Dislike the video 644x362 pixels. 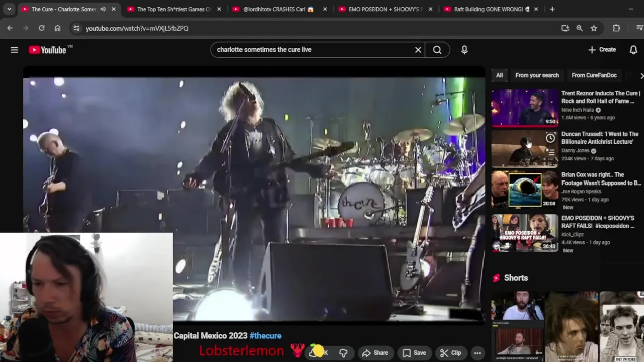click(x=343, y=353)
